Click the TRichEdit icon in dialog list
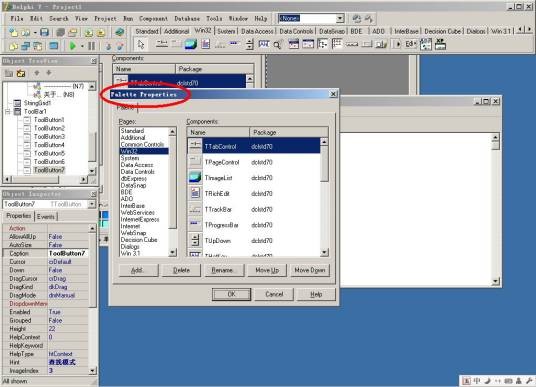Screen dimensions: 536x387 pos(195,194)
